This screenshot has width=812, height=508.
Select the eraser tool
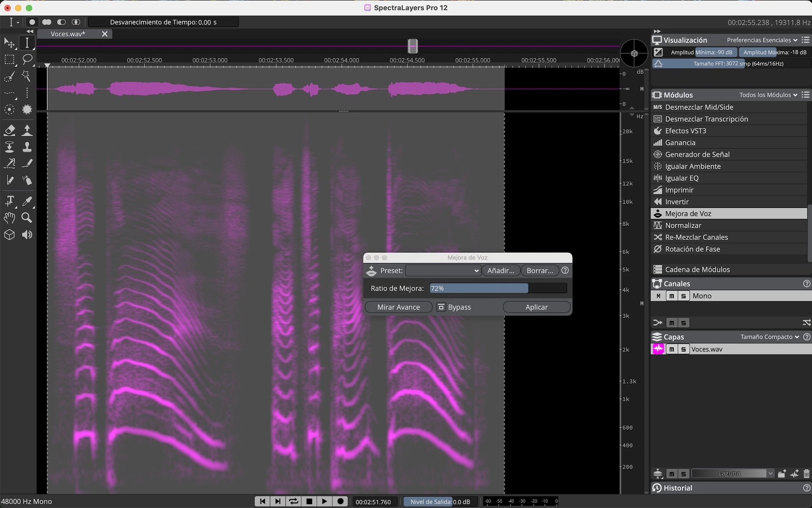coord(9,130)
